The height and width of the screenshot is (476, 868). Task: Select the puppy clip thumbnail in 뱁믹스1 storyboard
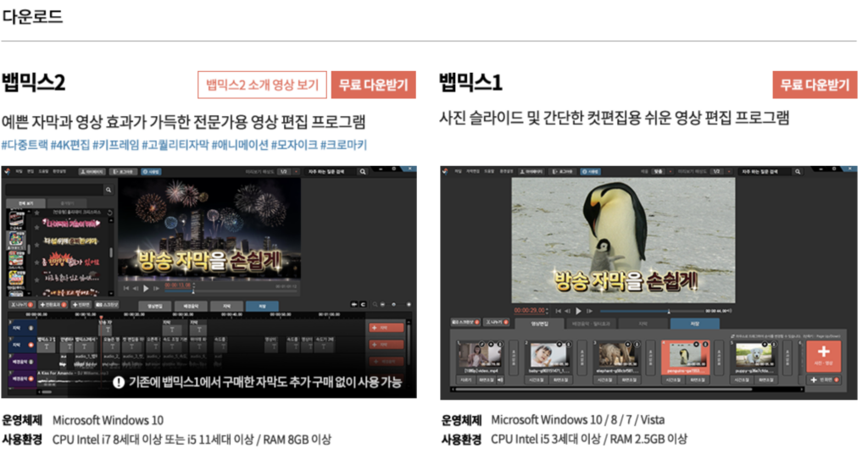click(x=754, y=355)
